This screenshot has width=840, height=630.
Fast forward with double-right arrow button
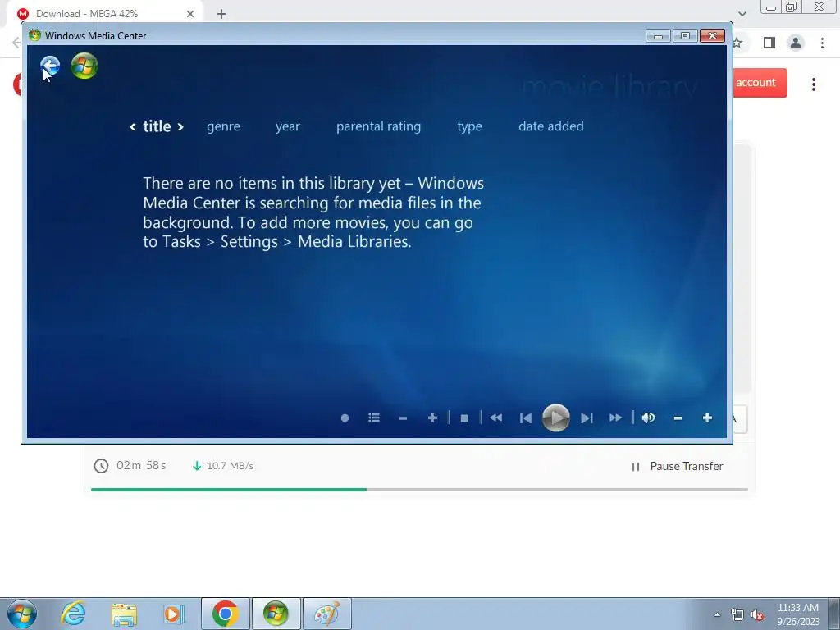click(615, 418)
